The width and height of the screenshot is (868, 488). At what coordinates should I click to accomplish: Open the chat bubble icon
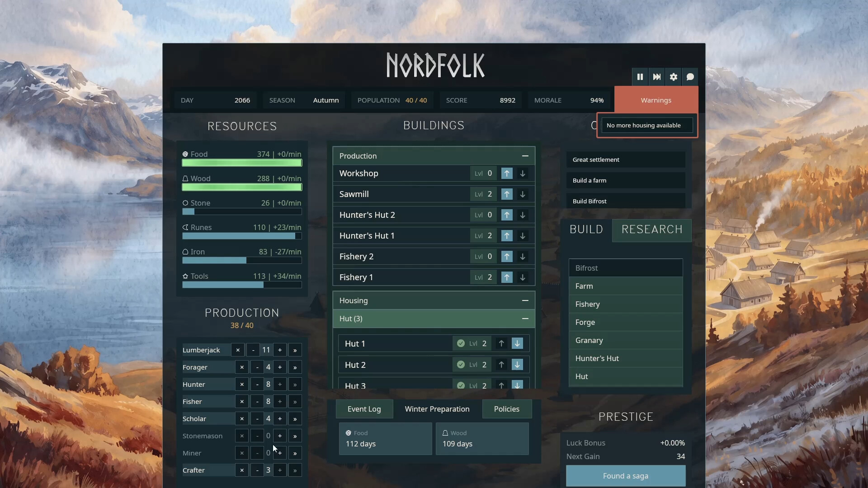(x=690, y=77)
